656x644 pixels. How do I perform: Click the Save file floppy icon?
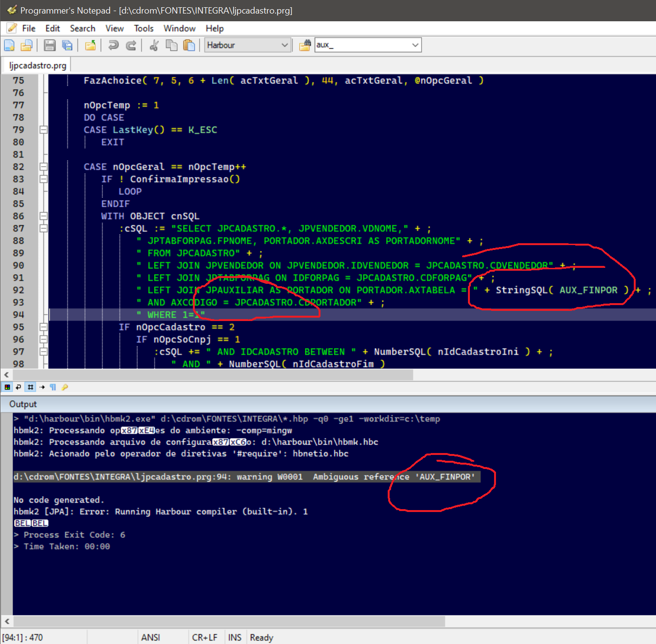point(49,45)
